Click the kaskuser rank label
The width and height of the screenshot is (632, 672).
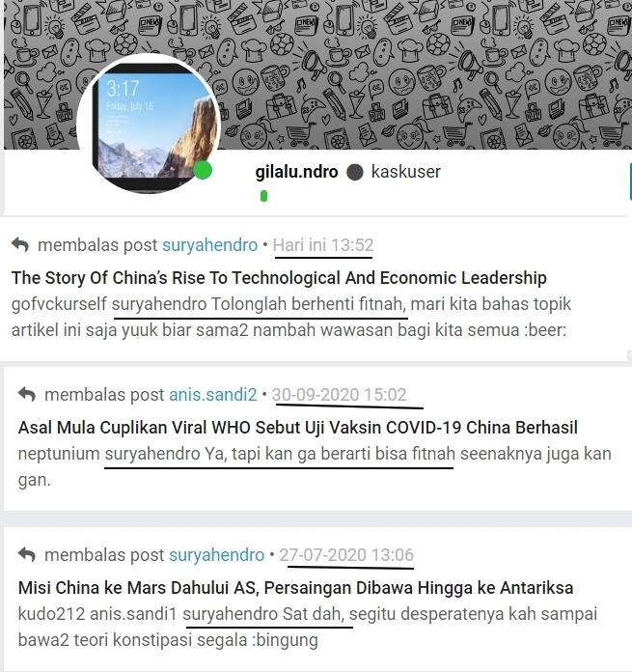pyautogui.click(x=406, y=172)
